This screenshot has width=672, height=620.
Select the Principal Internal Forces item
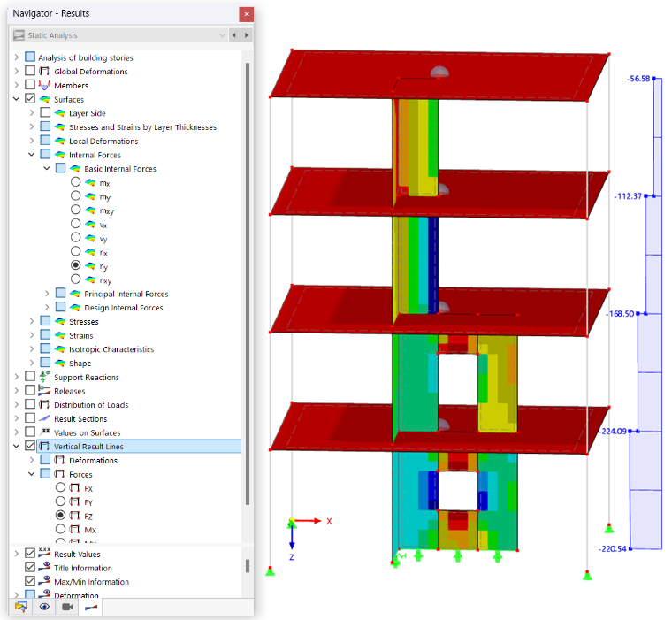[x=126, y=295]
